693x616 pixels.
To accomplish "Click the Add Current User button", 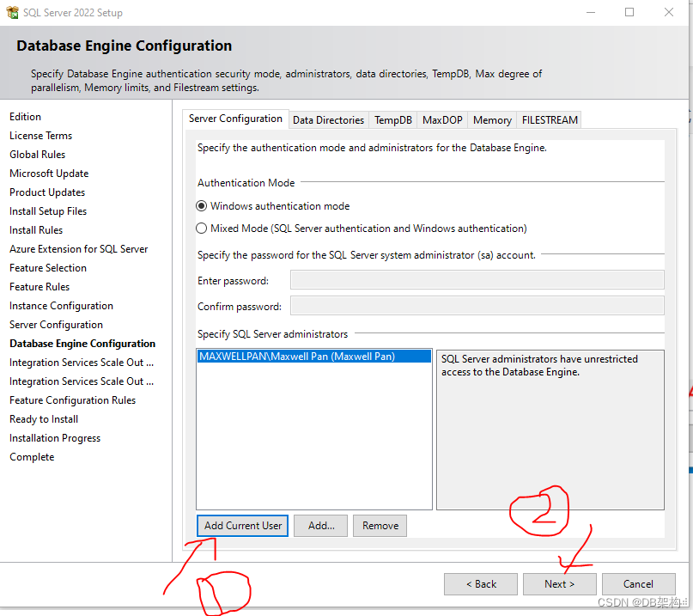I will click(242, 525).
